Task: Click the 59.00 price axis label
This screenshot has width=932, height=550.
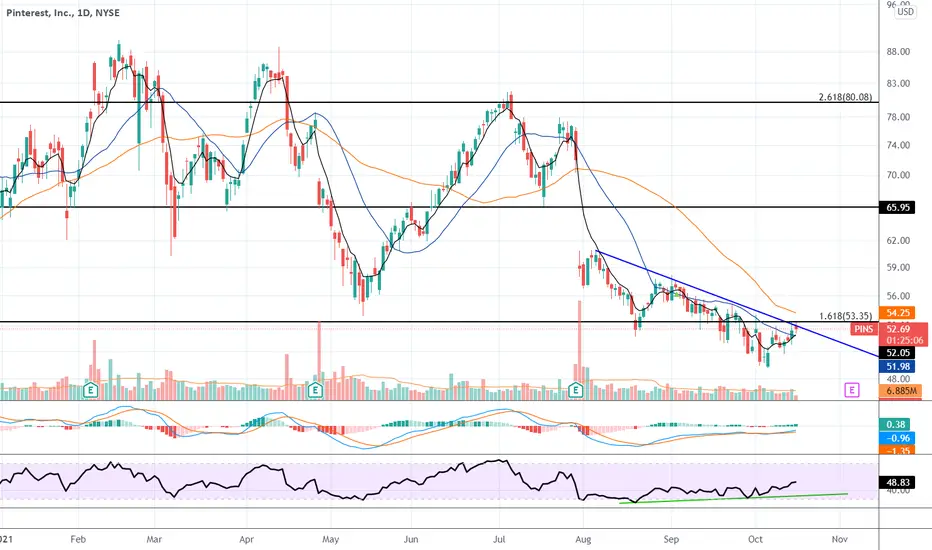Action: [x=898, y=268]
